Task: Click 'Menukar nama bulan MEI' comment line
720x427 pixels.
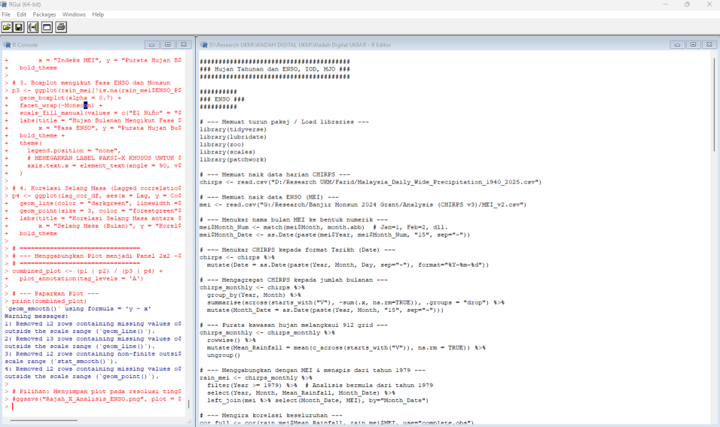Action: (293, 220)
